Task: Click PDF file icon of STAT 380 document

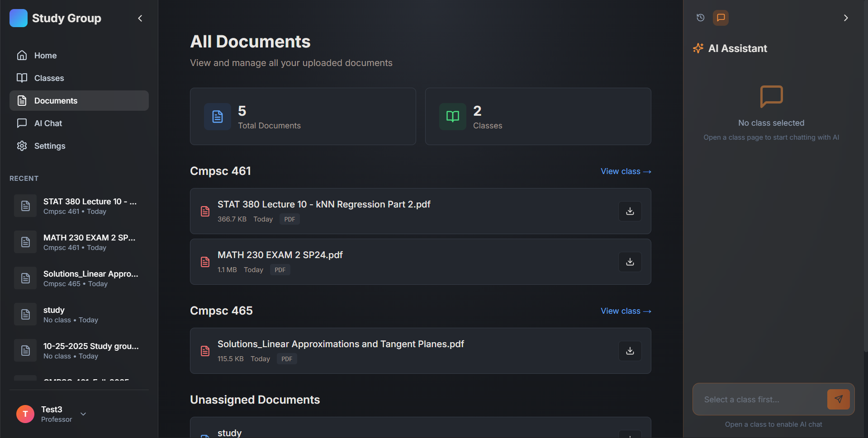Action: click(205, 211)
